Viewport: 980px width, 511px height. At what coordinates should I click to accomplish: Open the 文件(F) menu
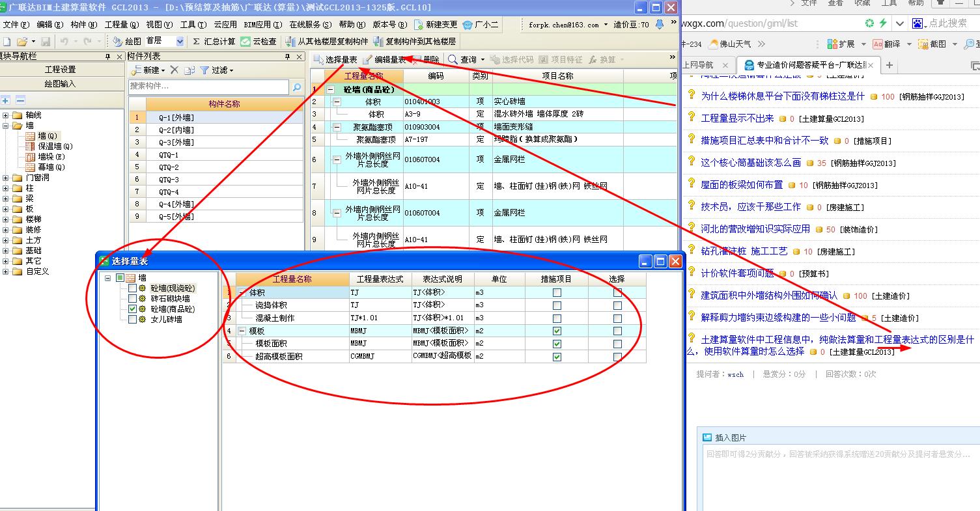tap(16, 25)
